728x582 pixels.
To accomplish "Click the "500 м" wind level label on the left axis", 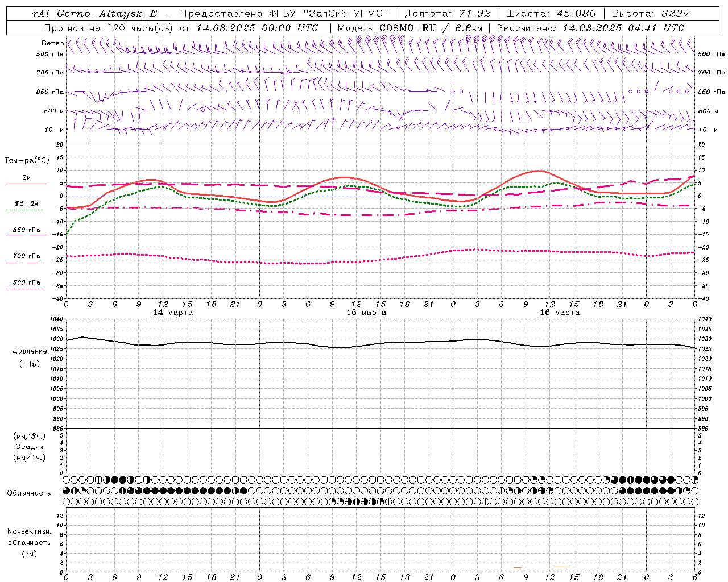I will click(x=54, y=111).
